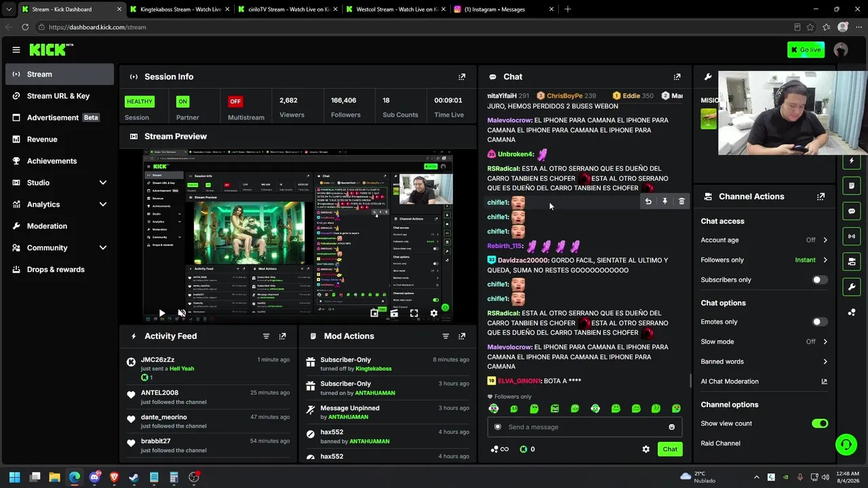The image size is (868, 488).
Task: Click Kingtekaboss in Subscriber-Only turned off entry
Action: tap(374, 369)
